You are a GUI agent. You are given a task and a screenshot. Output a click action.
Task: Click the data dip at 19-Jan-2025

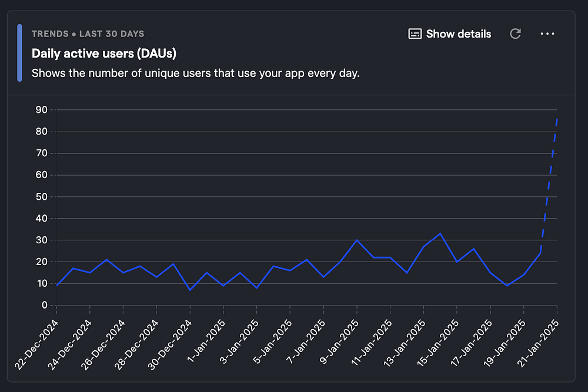click(x=507, y=286)
